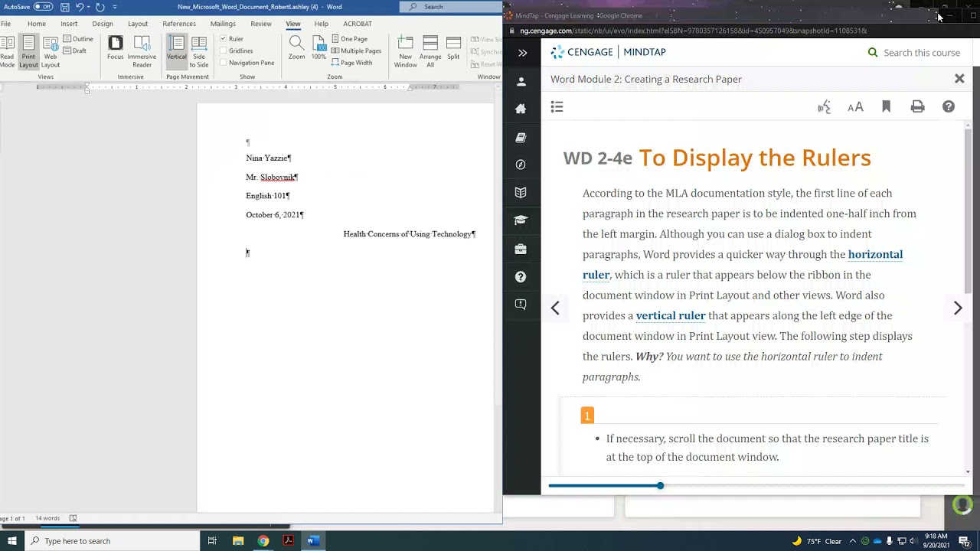Open Customize Quick Access Toolbar dropdown
The height and width of the screenshot is (551, 980).
coord(115,7)
